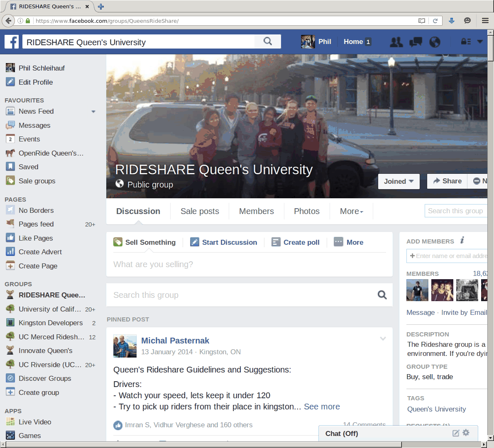Open Messages in left sidebar
This screenshot has width=494, height=448.
[x=34, y=125]
